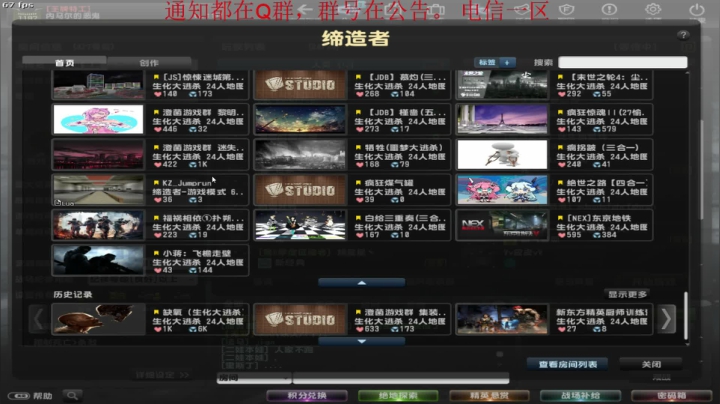Open the Eiffel Tower map thumbnail
Viewport: 720px width, 404px height.
[x=502, y=119]
